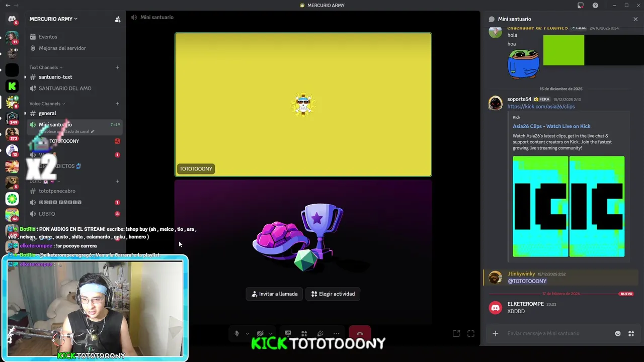Enter full screen for the call
Image resolution: width=644 pixels, height=362 pixels.
[471, 333]
